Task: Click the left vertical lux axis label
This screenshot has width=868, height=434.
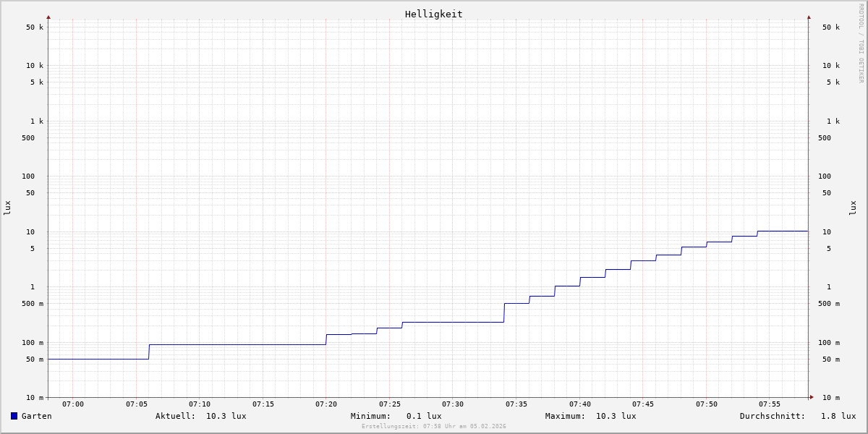Action: (7, 208)
